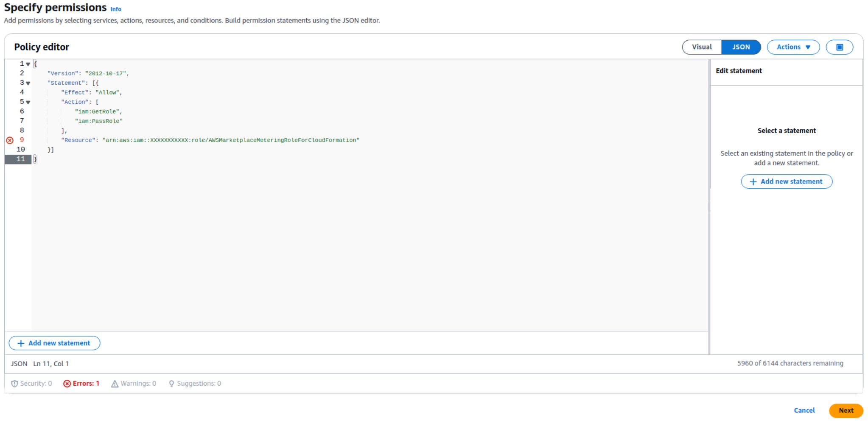Click the Suggestions lightbulb indicator
The height and width of the screenshot is (423, 868).
click(171, 384)
